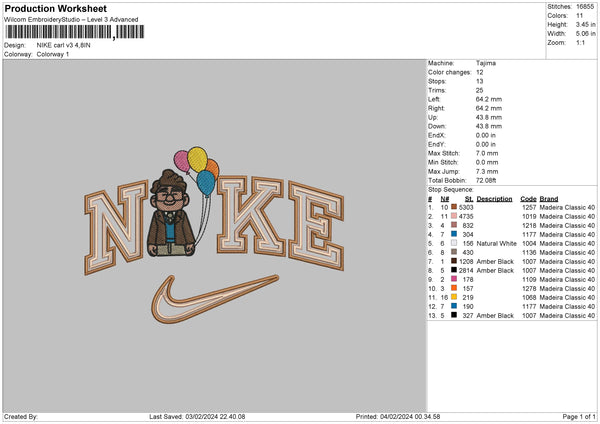Click the Carl character in the design preview

coord(171,214)
